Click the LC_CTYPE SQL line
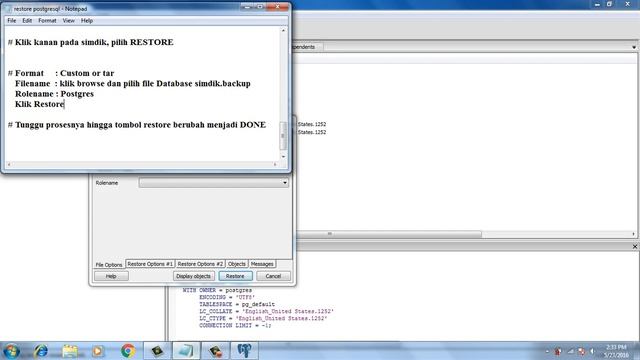Screen dimensions: 640x360 tap(263, 318)
